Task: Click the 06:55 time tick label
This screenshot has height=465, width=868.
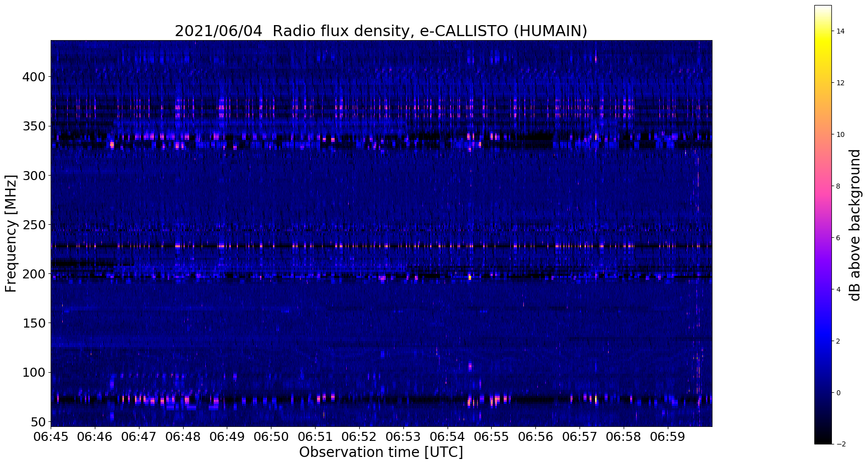Action: [x=492, y=436]
